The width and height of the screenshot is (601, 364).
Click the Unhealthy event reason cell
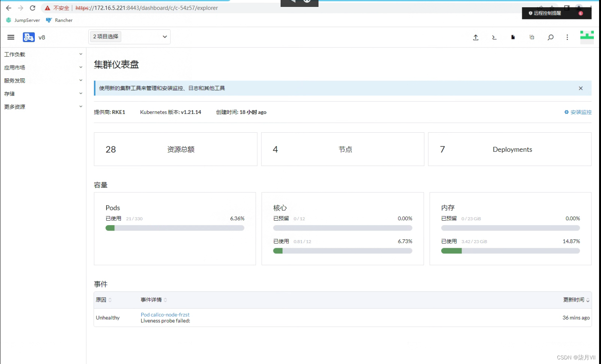click(x=108, y=318)
